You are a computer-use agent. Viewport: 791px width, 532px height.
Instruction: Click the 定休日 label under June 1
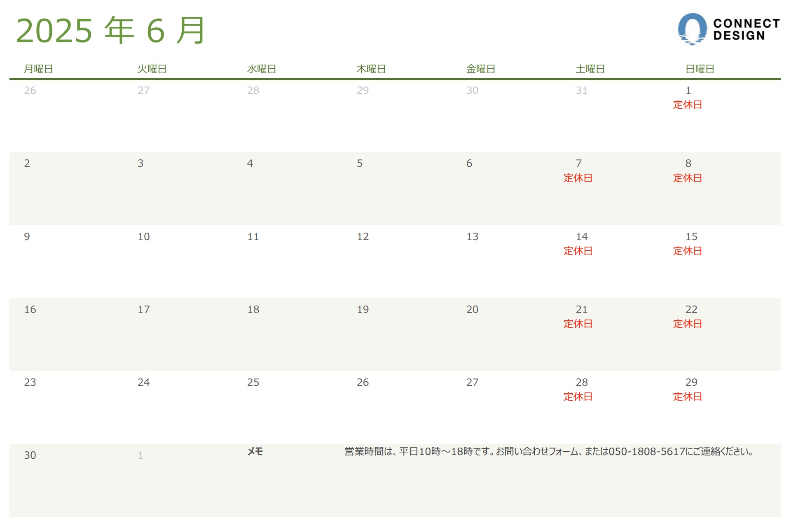coord(688,105)
